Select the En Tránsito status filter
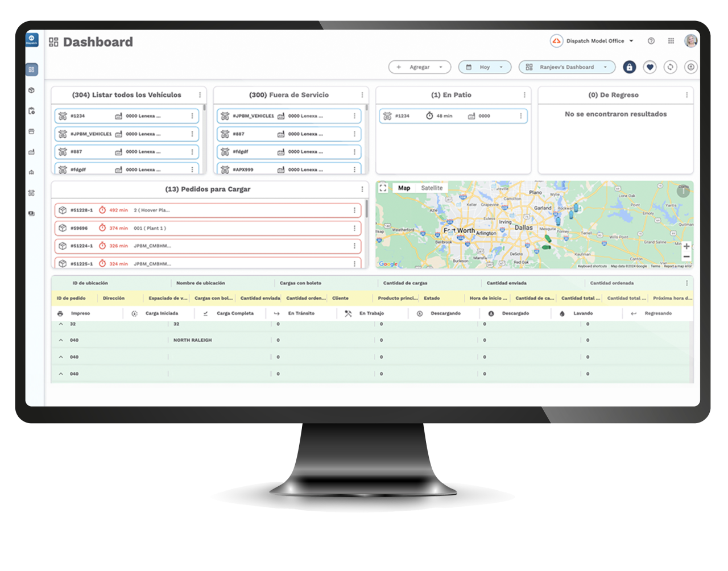The image size is (728, 571). pos(295,313)
